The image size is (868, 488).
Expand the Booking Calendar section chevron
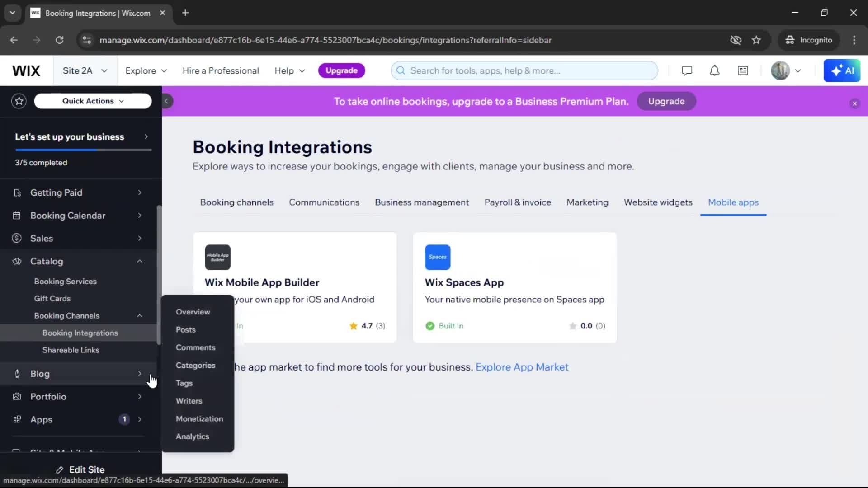[x=140, y=216]
